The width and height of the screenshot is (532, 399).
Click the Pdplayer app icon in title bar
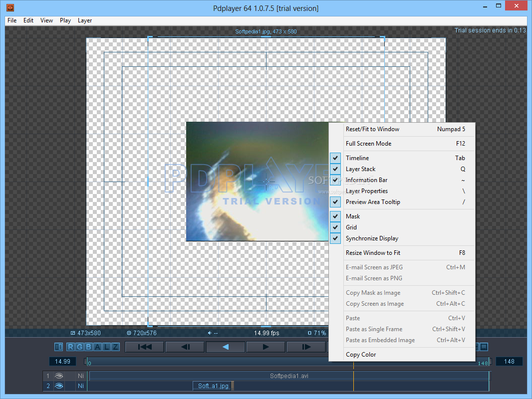10,7
